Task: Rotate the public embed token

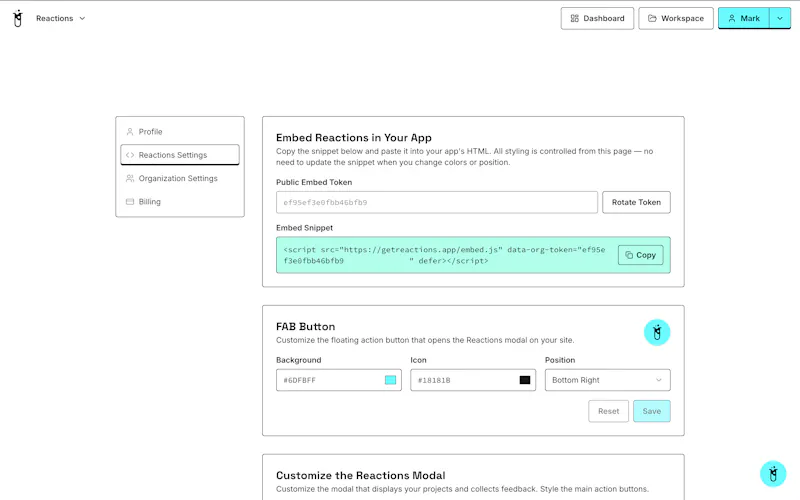Action: (x=636, y=202)
